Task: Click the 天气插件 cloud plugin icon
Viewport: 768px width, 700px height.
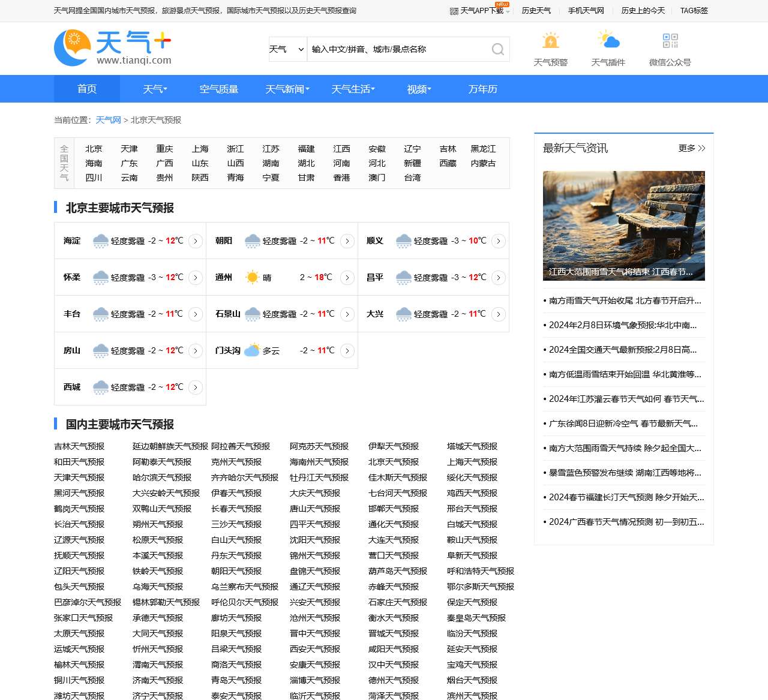Action: [610, 42]
